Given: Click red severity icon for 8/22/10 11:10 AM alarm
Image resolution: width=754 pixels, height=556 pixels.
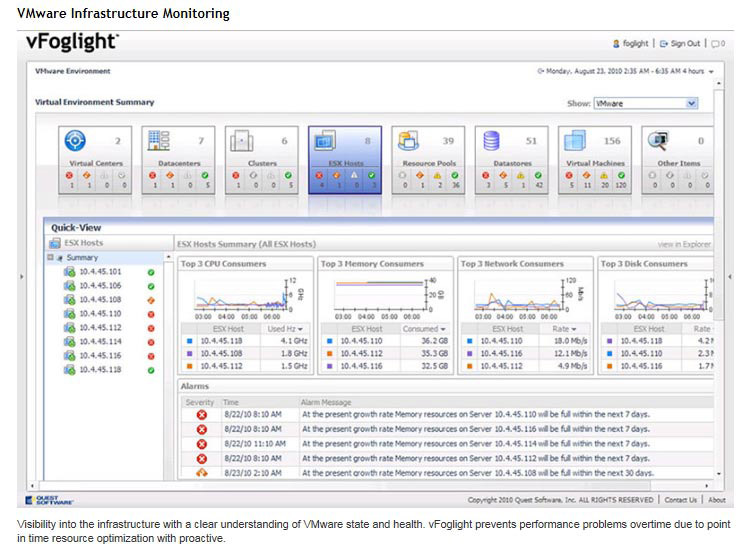Looking at the screenshot, I should tap(202, 444).
